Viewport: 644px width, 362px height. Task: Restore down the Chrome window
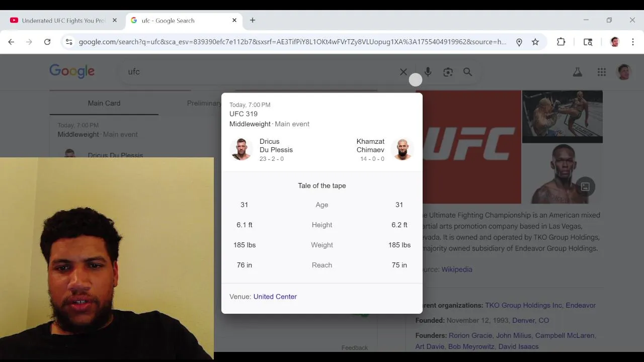[609, 20]
